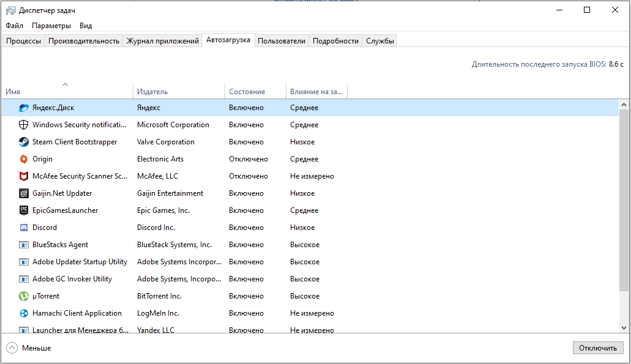Image resolution: width=631 pixels, height=364 pixels.
Task: Click the McAfee Security Scanner icon
Action: [24, 176]
